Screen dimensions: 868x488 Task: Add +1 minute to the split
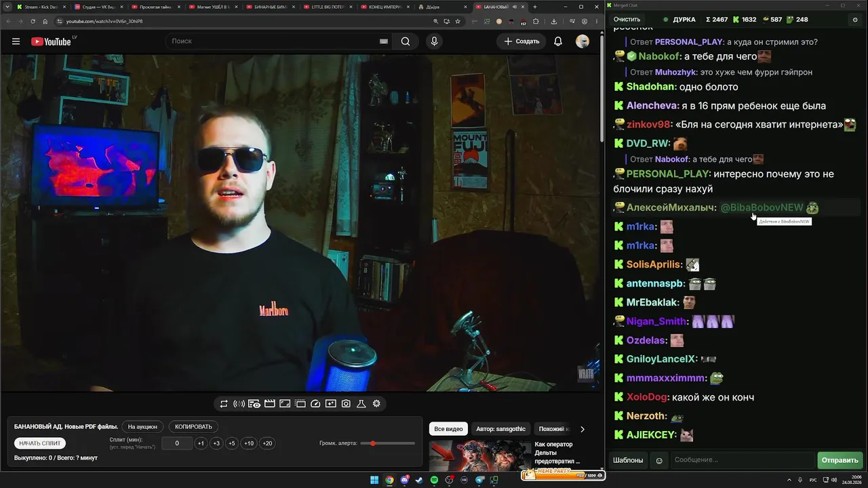(201, 443)
